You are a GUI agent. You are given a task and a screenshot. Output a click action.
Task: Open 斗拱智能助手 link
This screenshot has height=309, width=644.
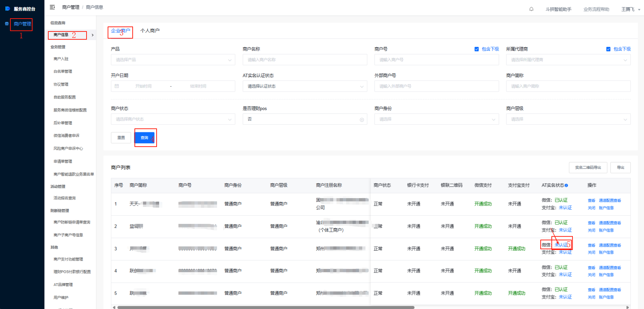[559, 9]
